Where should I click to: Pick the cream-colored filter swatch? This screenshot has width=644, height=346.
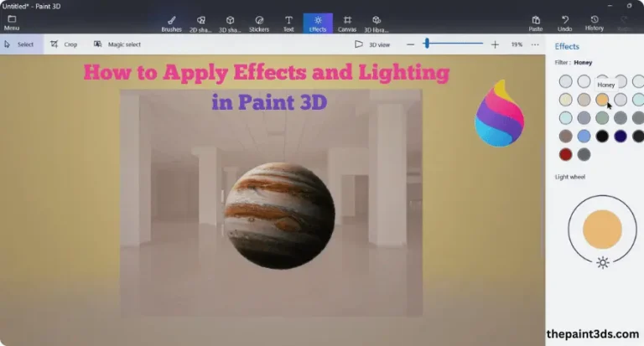pyautogui.click(x=565, y=100)
